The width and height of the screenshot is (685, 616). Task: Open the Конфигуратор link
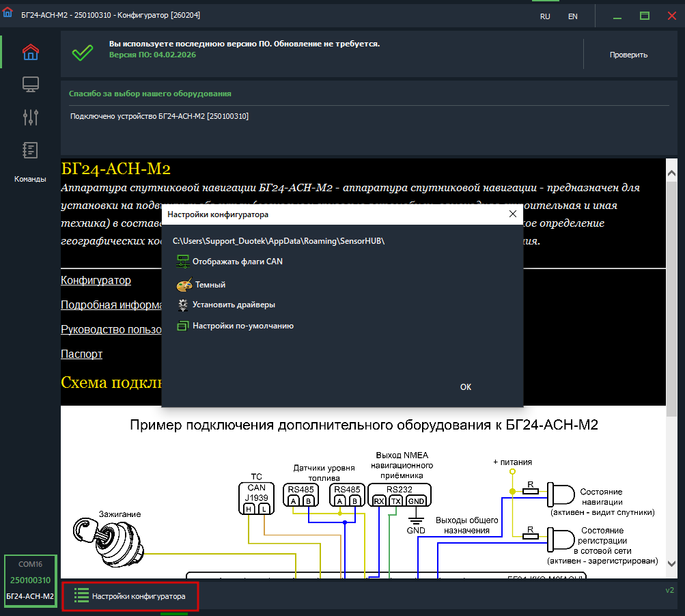[x=96, y=281]
